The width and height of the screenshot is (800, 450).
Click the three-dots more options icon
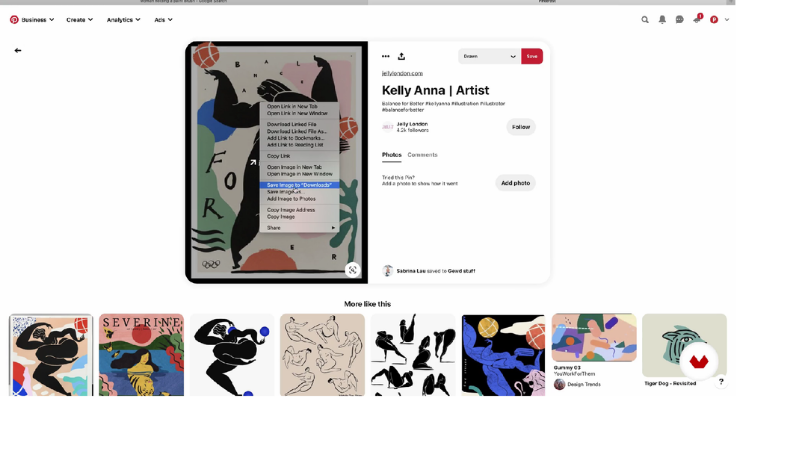pos(386,56)
